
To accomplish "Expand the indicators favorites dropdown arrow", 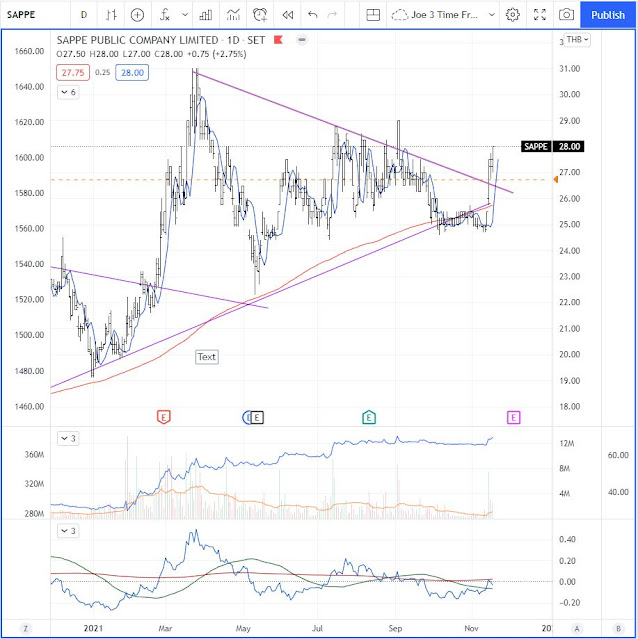I will pos(185,15).
